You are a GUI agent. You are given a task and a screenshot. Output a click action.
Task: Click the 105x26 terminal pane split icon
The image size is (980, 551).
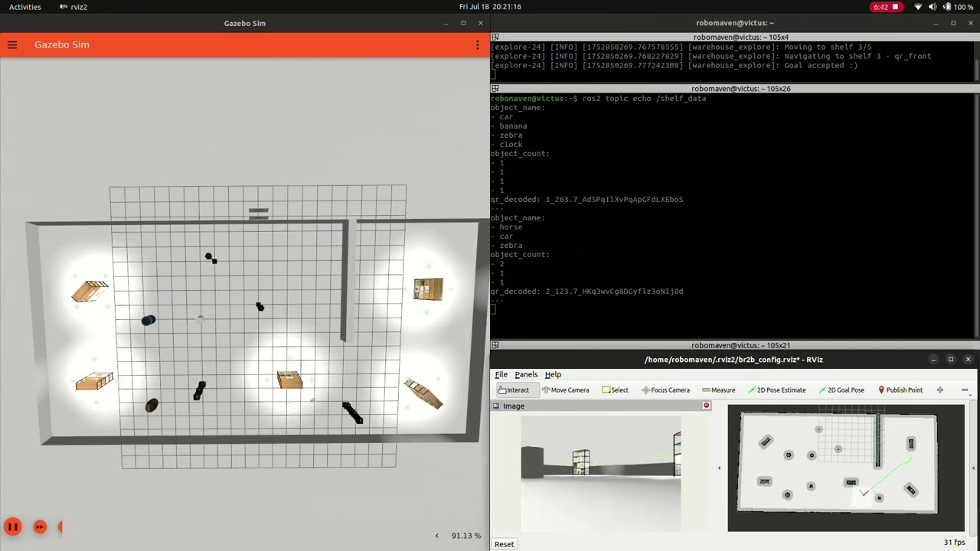coord(495,89)
